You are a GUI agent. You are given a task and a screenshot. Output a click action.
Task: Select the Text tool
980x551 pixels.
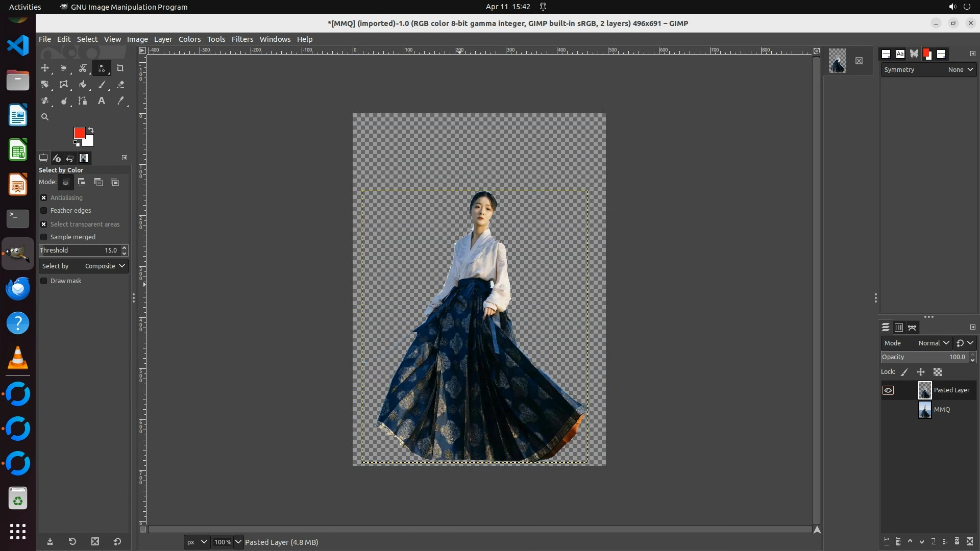coord(102,101)
